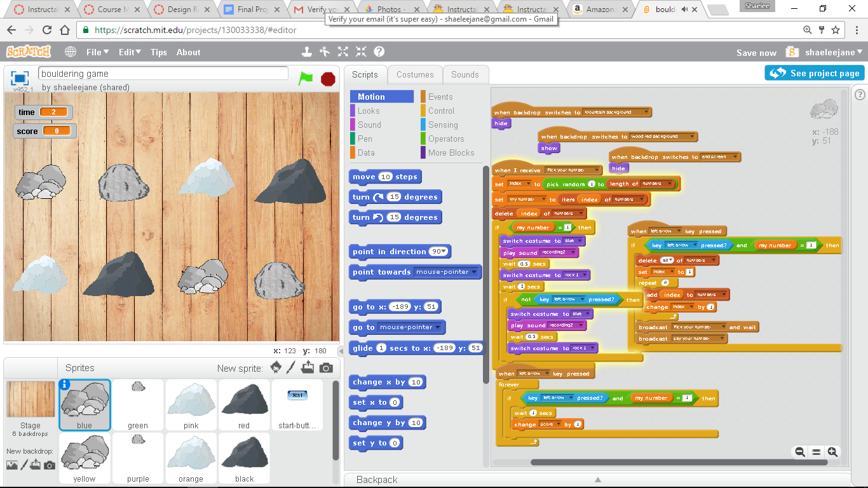The width and height of the screenshot is (868, 488).
Task: Open mouse-pointer dropdown in point towards block
Action: tap(473, 272)
